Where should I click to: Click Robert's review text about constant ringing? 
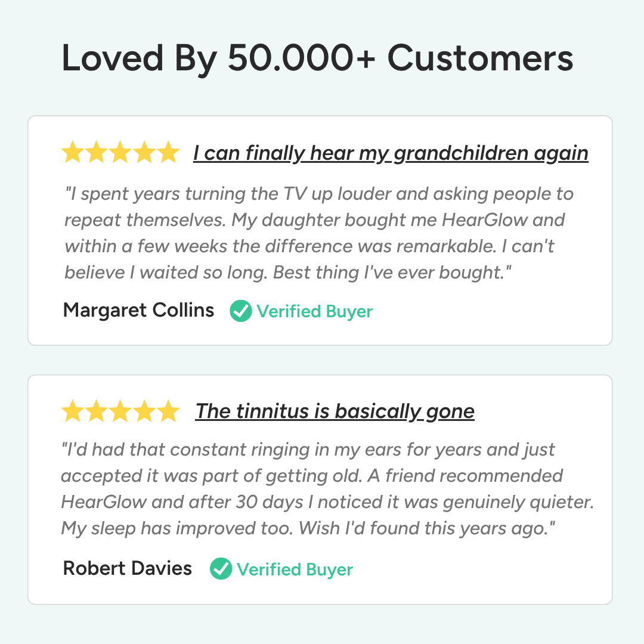tap(327, 489)
